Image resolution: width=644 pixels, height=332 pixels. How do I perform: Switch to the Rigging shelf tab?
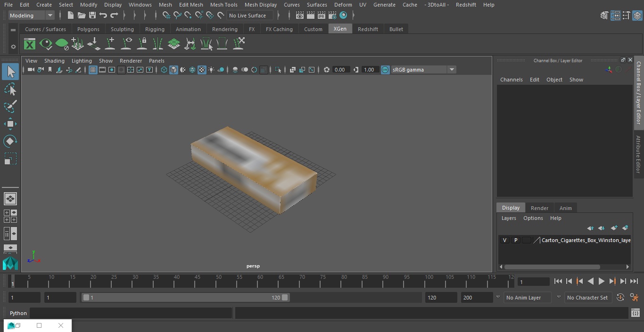point(155,29)
